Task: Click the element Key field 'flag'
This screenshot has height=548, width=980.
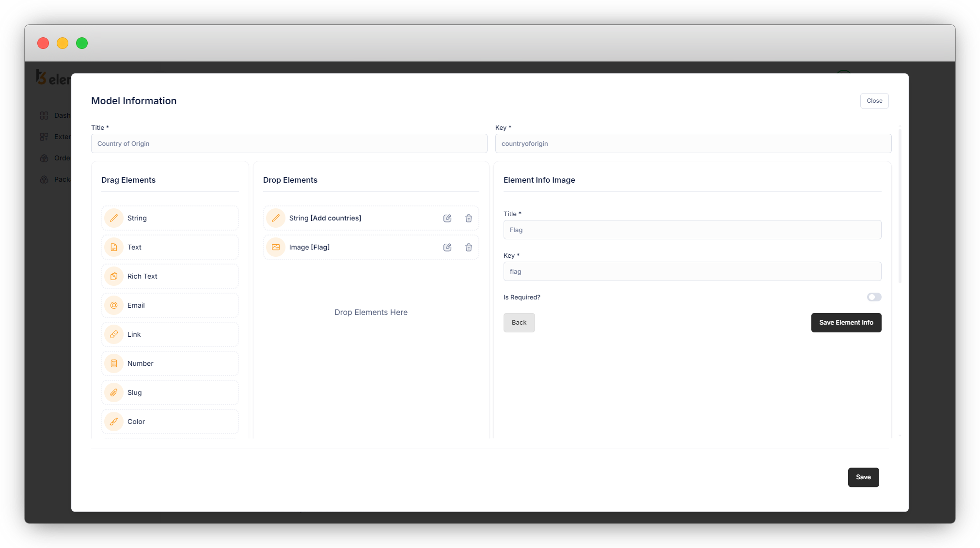Action: coord(692,272)
